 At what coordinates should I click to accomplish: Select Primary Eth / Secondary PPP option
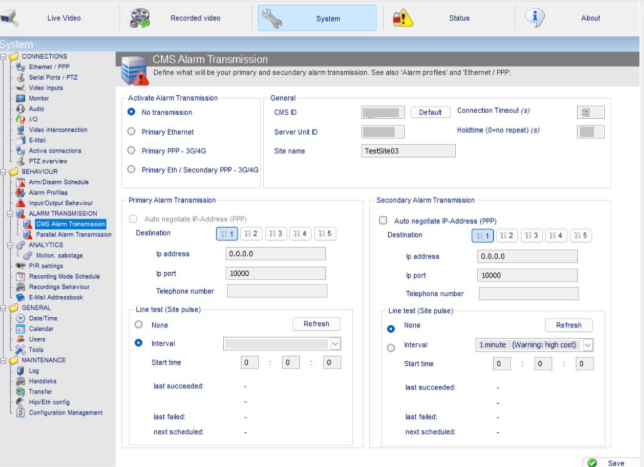[x=131, y=169]
